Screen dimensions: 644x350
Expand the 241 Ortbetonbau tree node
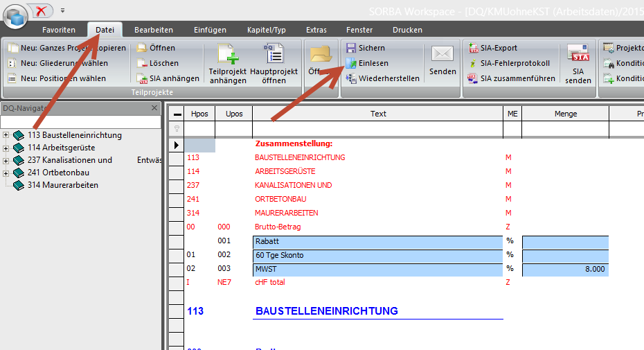[6, 173]
